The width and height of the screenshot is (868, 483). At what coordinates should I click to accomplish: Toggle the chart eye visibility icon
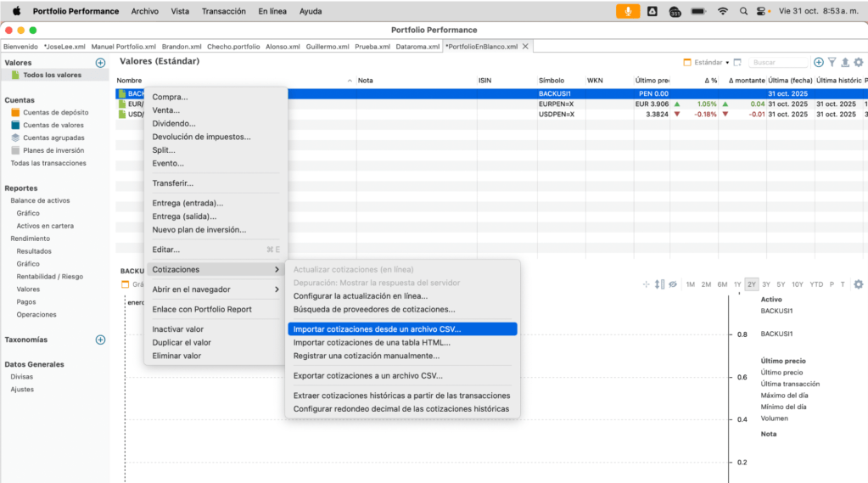[x=672, y=284]
